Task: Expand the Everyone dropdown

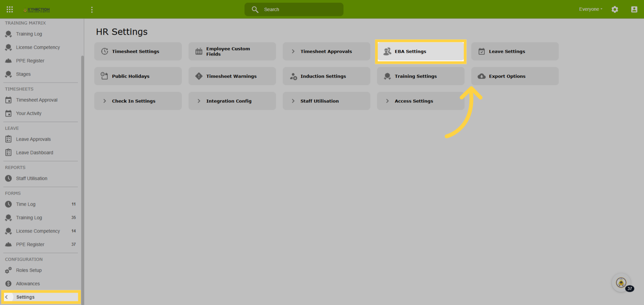Action: pos(590,9)
